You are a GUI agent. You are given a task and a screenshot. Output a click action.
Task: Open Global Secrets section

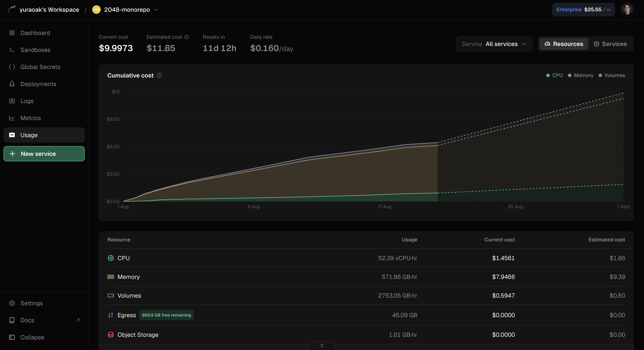(44, 67)
